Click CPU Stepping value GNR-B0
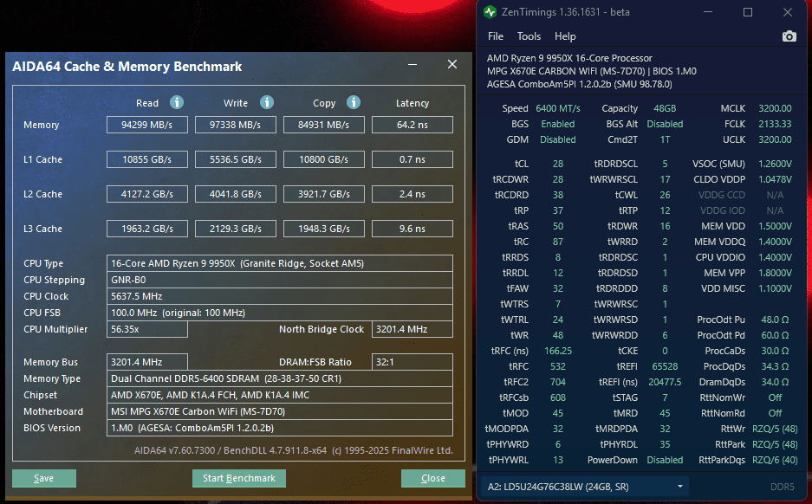812x504 pixels. [x=280, y=280]
